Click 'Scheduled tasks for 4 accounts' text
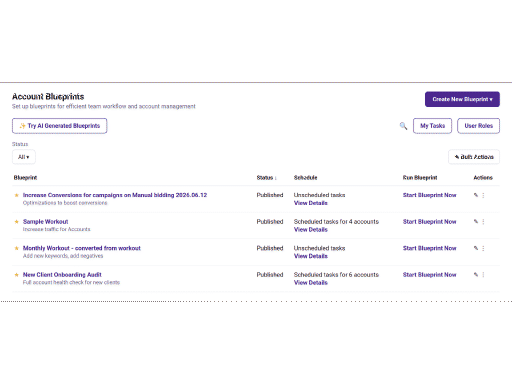The width and height of the screenshot is (512, 384). click(336, 222)
